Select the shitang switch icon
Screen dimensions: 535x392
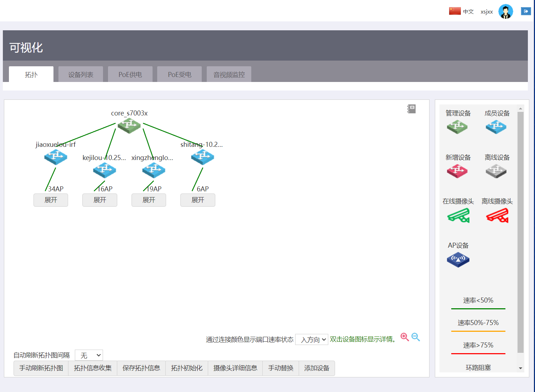pos(202,157)
